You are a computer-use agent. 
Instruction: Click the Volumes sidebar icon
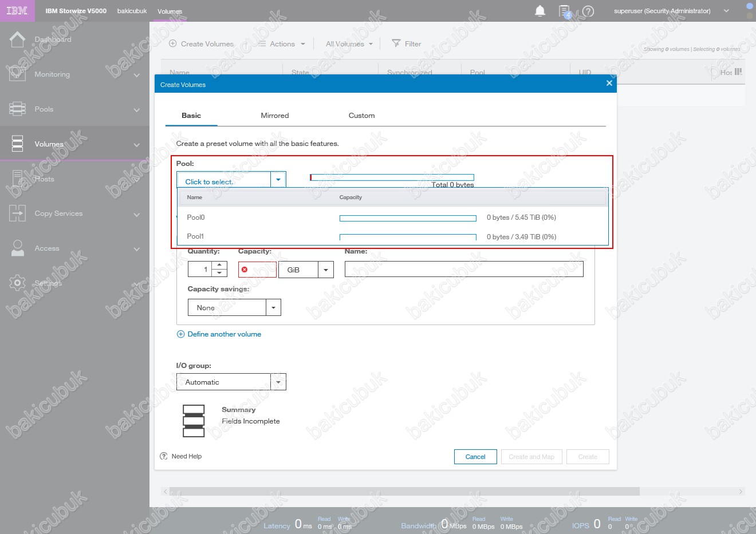[x=17, y=144]
